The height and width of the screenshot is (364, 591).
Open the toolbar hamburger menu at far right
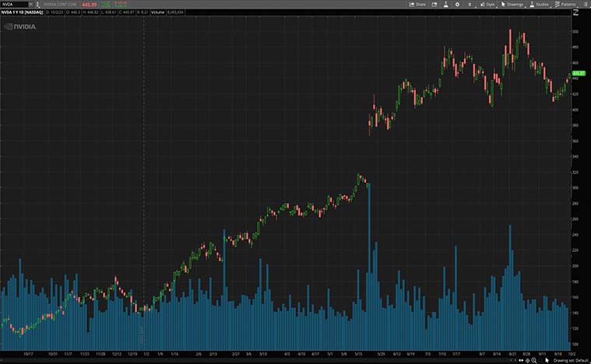tap(585, 4)
